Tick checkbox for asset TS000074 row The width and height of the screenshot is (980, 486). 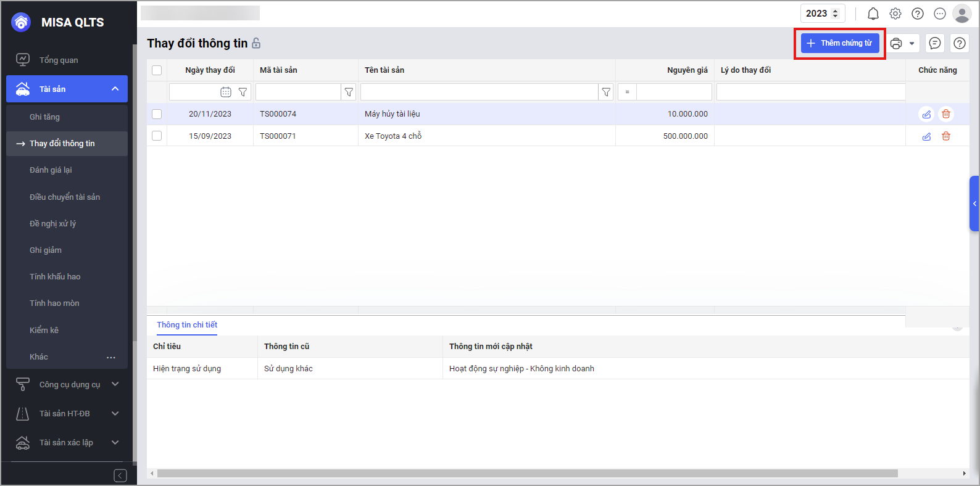pos(157,114)
